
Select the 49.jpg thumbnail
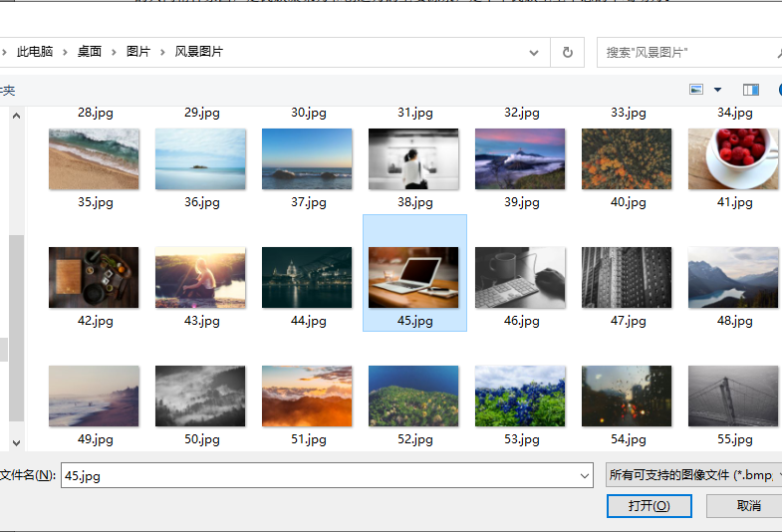pyautogui.click(x=94, y=396)
